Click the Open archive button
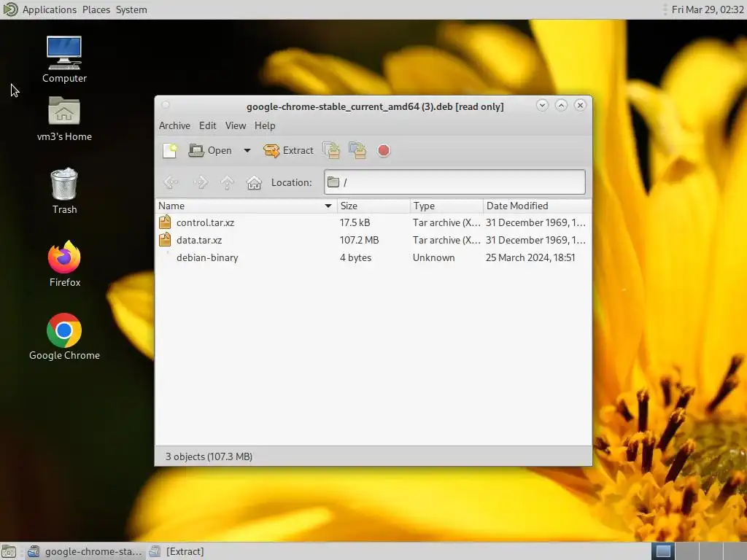 (211, 150)
